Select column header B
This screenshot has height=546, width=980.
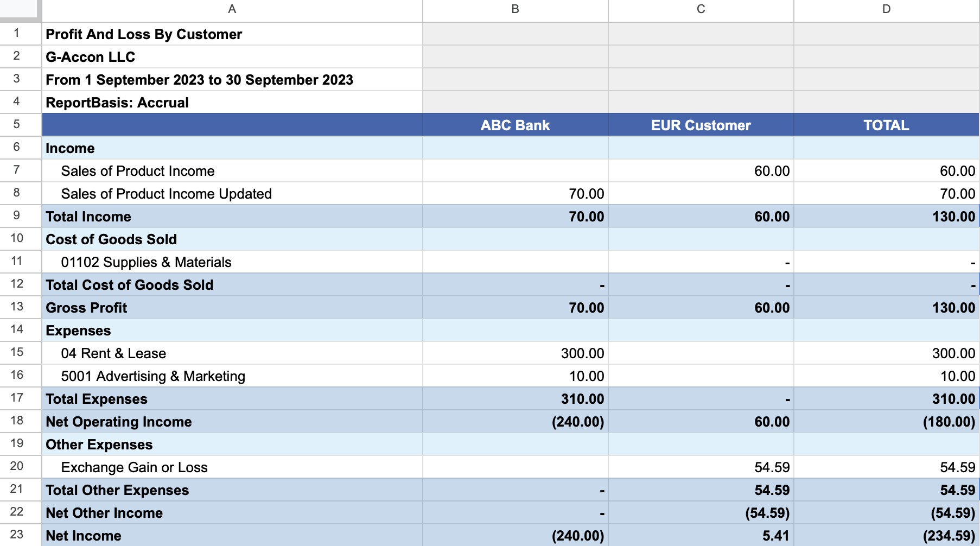[514, 9]
